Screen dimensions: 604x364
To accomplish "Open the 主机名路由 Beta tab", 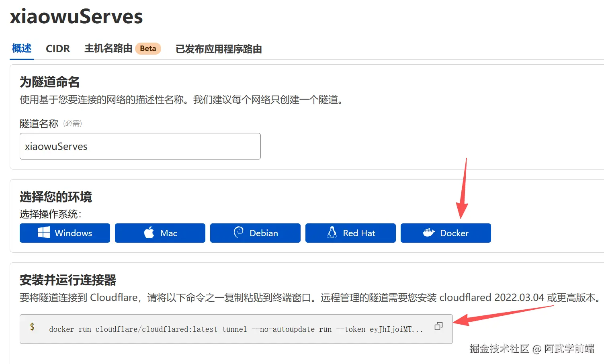I will click(123, 49).
